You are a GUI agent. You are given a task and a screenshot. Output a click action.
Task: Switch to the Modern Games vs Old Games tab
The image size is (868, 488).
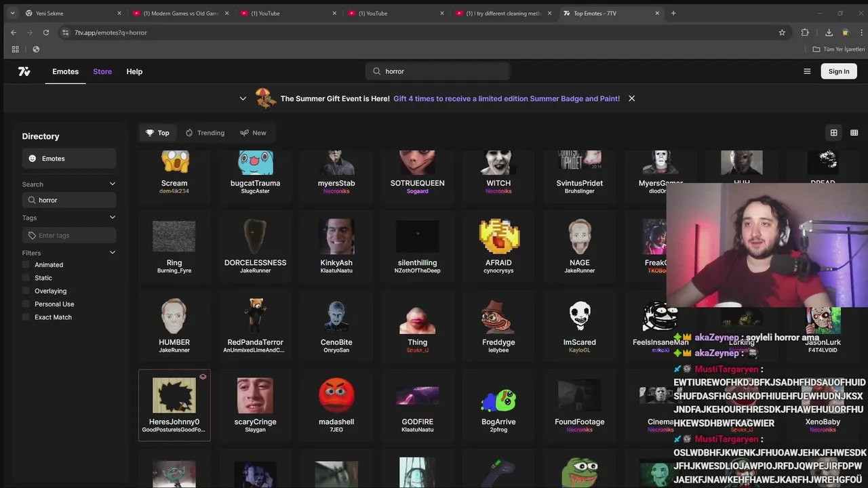[x=180, y=13]
